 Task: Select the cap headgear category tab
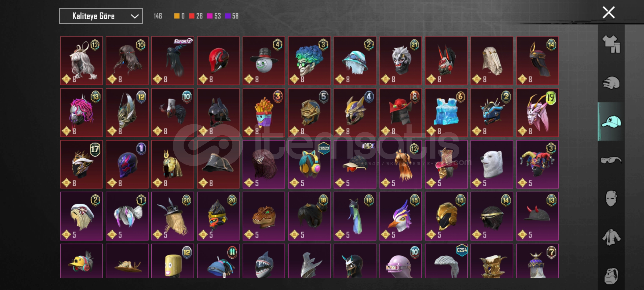tap(611, 121)
